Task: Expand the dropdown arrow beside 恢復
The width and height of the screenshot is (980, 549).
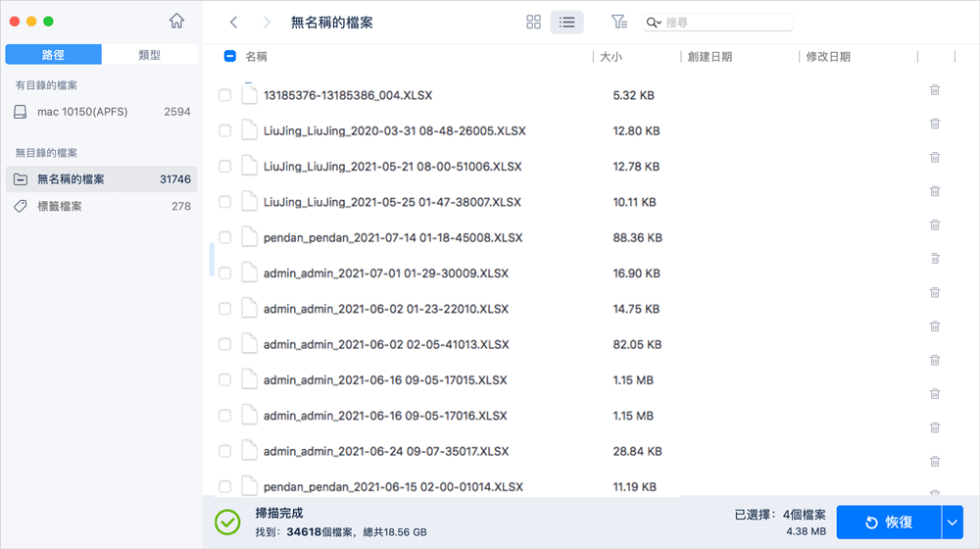Action: (953, 523)
